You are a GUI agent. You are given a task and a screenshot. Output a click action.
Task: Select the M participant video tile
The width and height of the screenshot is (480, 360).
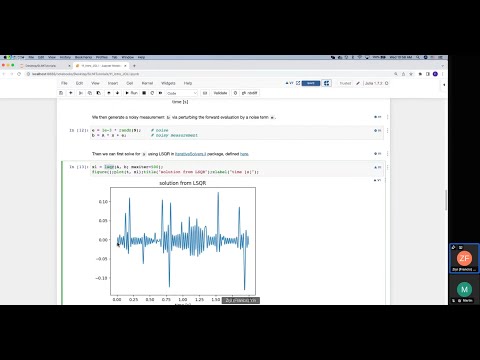tap(464, 289)
